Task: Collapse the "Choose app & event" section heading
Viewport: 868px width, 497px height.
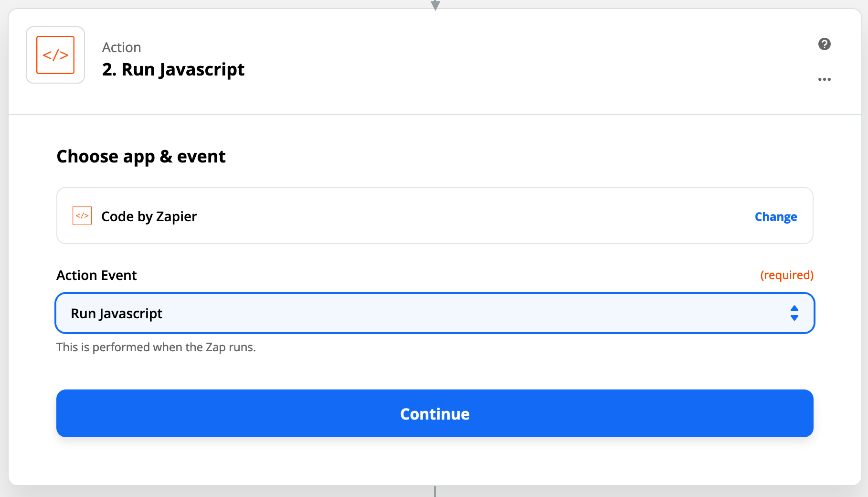Action: 141,157
